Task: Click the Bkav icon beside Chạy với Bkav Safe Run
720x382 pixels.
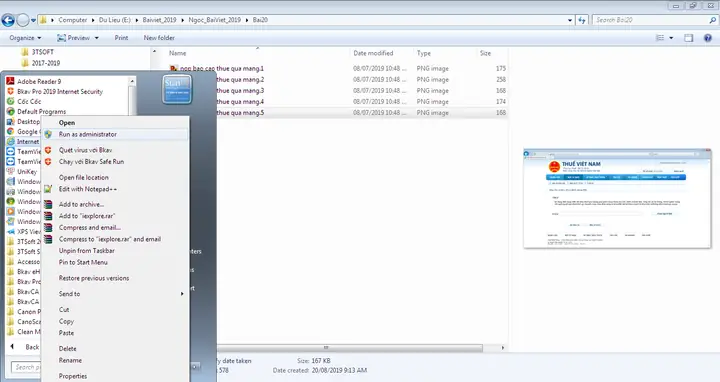Action: pos(48,162)
